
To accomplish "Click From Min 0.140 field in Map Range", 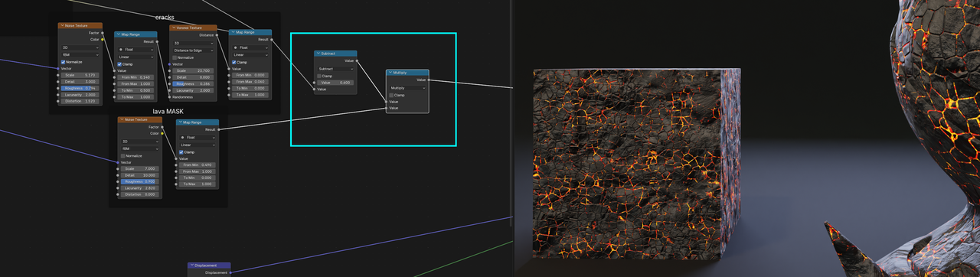I will (136, 77).
